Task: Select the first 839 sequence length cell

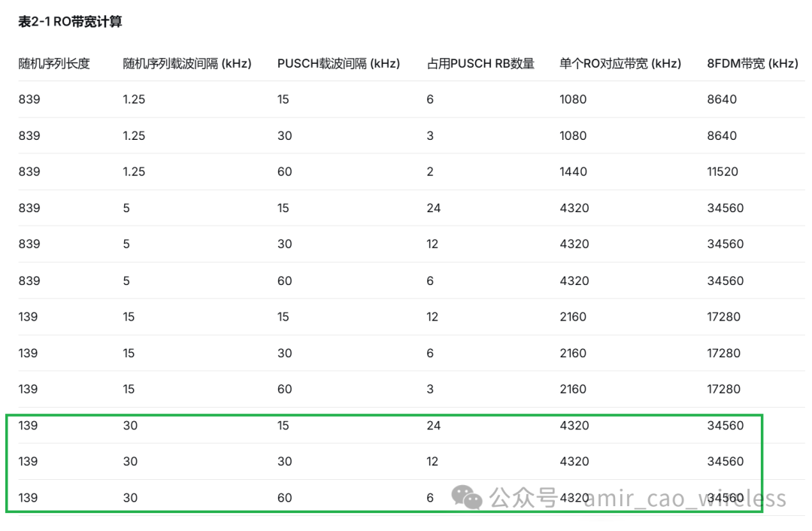Action: (x=28, y=99)
